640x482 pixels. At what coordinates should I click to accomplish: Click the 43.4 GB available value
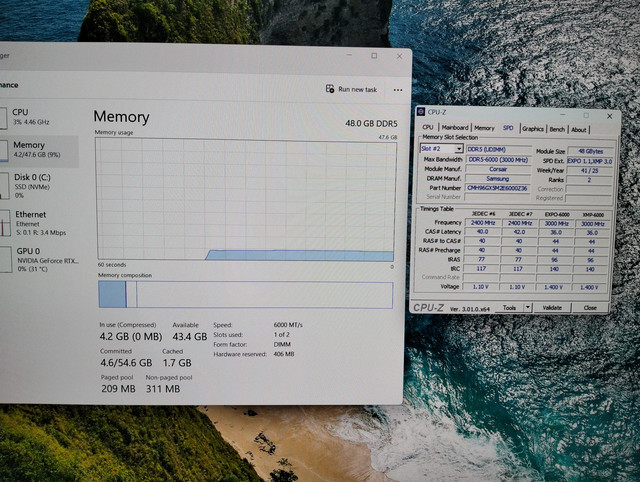(189, 337)
